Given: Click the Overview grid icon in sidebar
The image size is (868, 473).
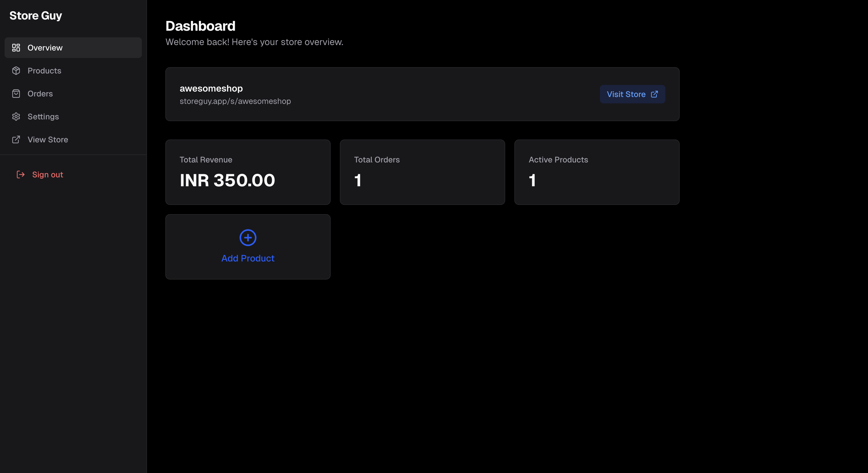Looking at the screenshot, I should click(x=16, y=48).
